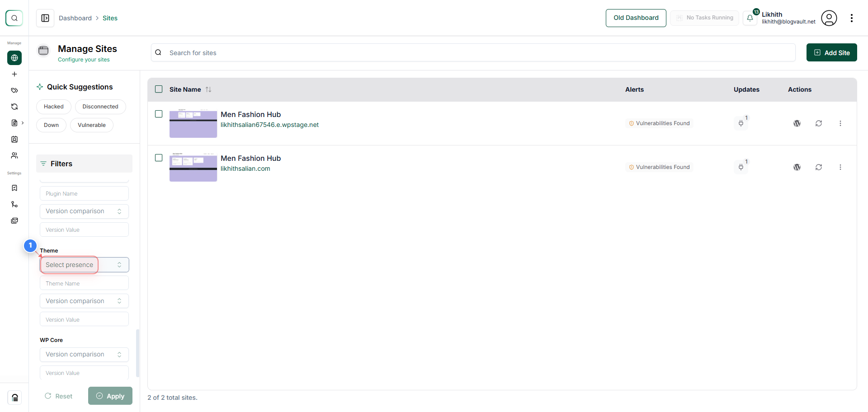868x412 pixels.
Task: Click the plus icon in left sidebar
Action: click(14, 74)
